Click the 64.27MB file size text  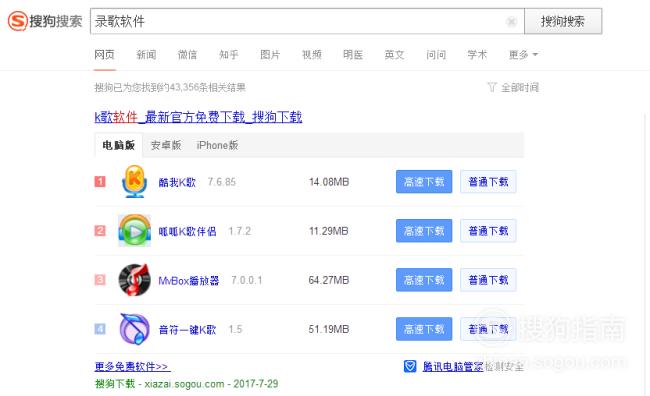(329, 280)
